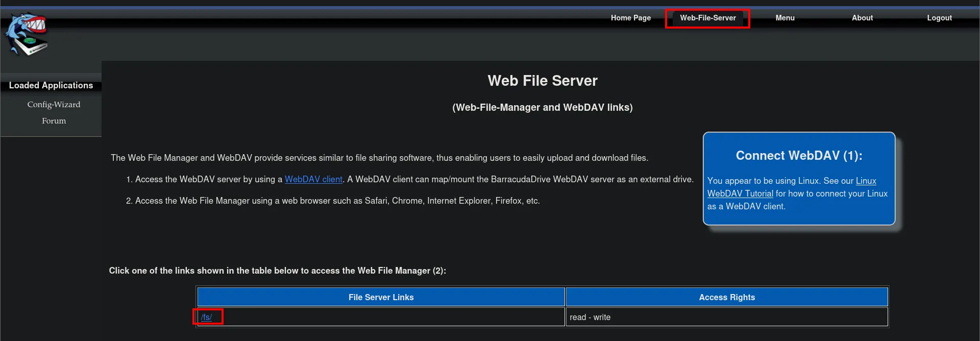This screenshot has height=341, width=980.
Task: Open the /fs/ file server link
Action: 206,317
